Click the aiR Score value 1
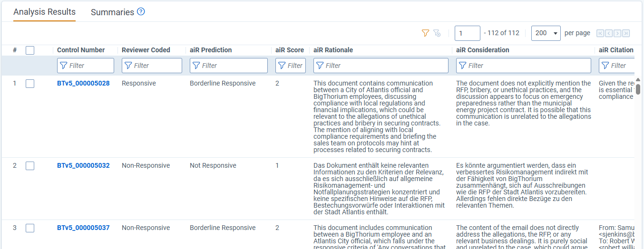The image size is (644, 249). 277,165
